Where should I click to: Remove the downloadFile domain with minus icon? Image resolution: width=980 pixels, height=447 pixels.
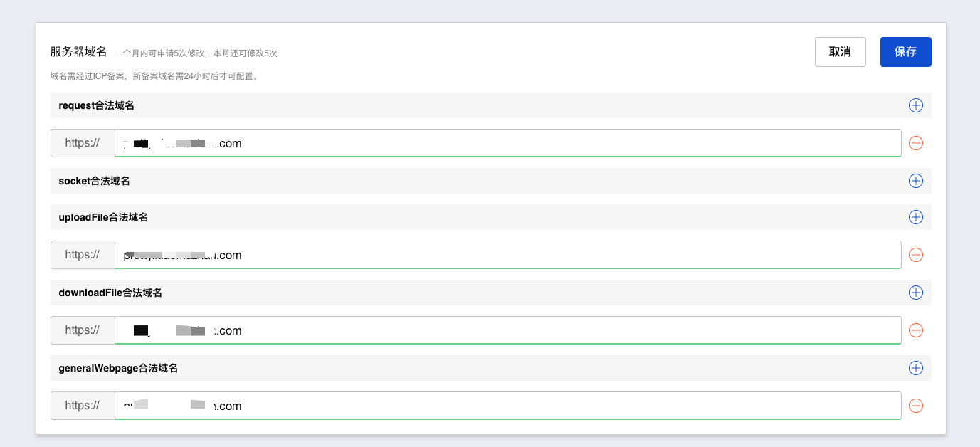pyautogui.click(x=916, y=330)
